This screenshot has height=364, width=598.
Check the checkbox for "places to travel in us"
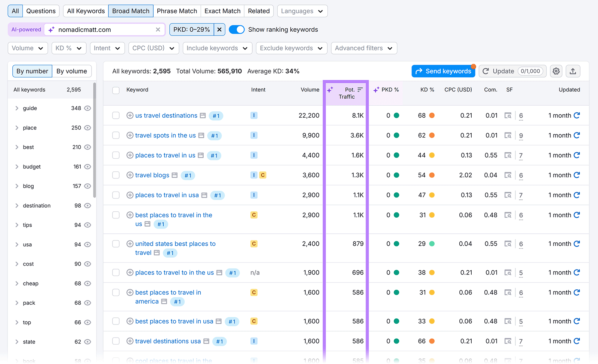116,155
